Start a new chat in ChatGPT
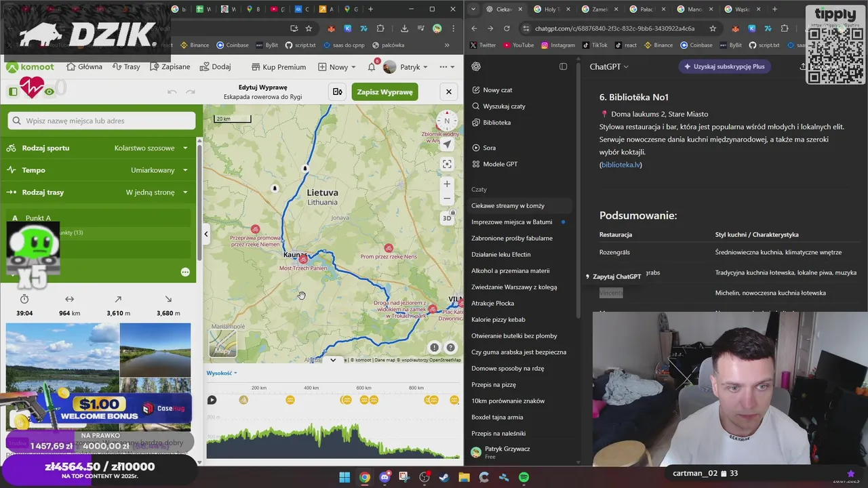This screenshot has width=868, height=488. click(492, 90)
